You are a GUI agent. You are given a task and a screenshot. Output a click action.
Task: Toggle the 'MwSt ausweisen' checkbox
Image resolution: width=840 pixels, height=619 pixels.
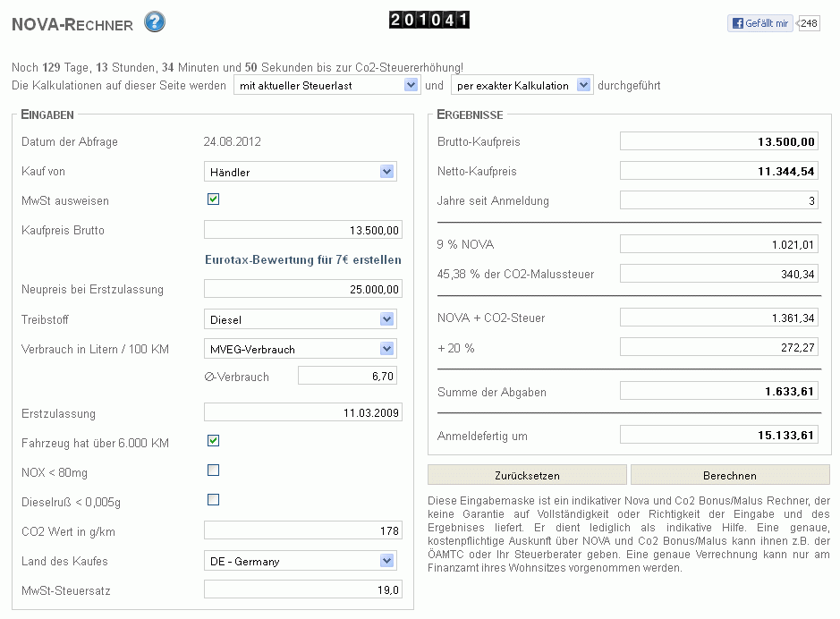click(x=213, y=199)
